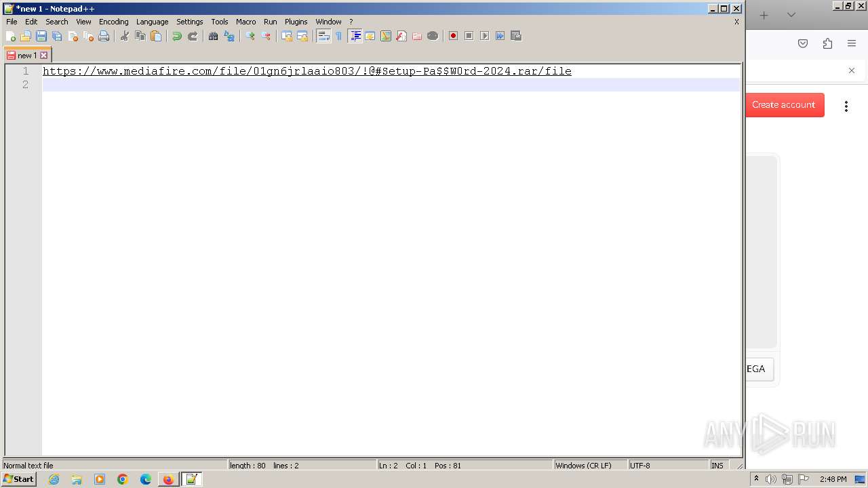This screenshot has height=488, width=868.
Task: Click the Close All toolbar icon
Action: pos(88,36)
